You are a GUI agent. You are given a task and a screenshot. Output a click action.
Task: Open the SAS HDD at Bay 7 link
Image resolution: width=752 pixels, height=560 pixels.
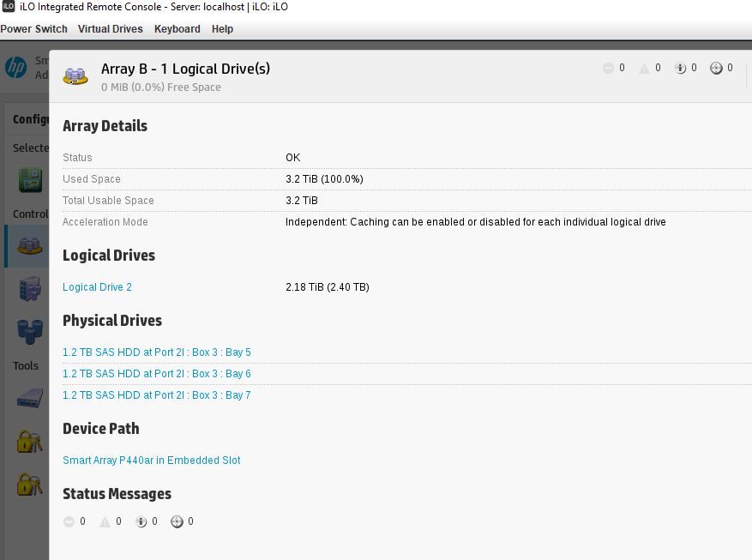pos(157,395)
